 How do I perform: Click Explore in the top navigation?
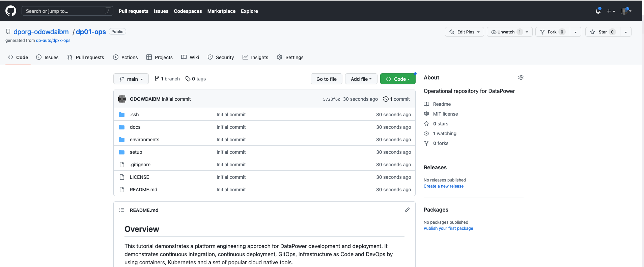(249, 11)
